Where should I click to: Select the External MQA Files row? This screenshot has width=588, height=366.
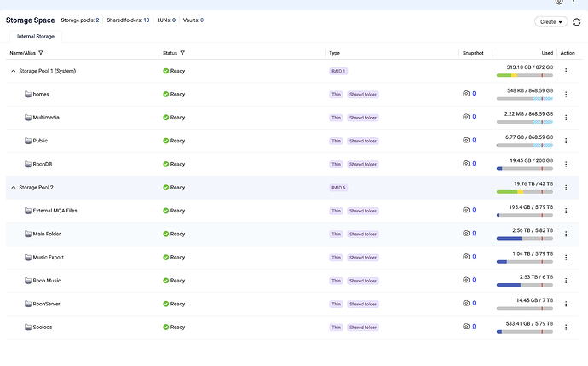(x=292, y=211)
